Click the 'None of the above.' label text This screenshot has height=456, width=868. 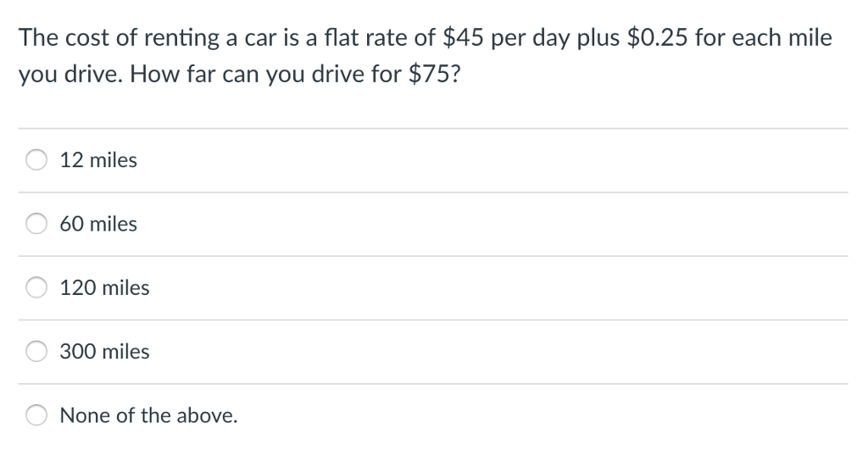[x=149, y=414]
